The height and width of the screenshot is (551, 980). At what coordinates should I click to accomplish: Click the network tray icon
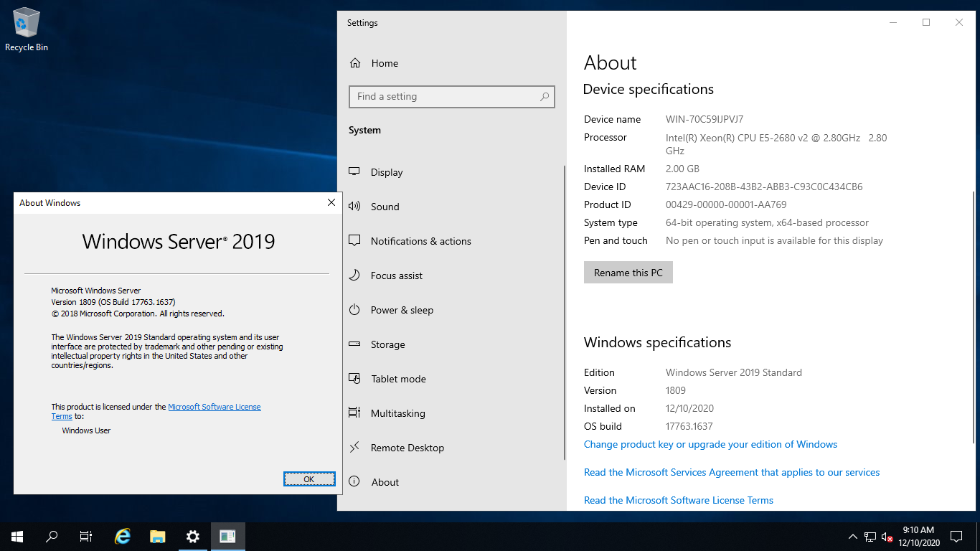click(x=870, y=537)
